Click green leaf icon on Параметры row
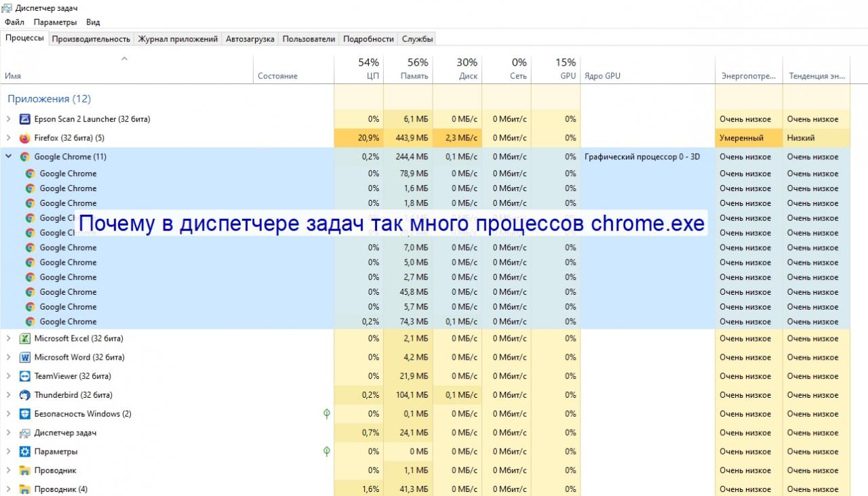Screen dimensions: 868x496 pos(327,451)
